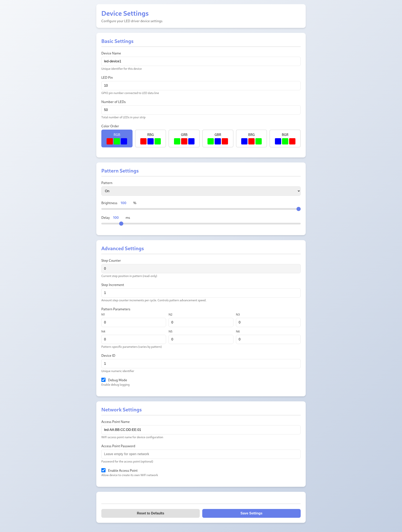Open the Pattern dropdown
Viewport: 402px width, 532px height.
201,191
